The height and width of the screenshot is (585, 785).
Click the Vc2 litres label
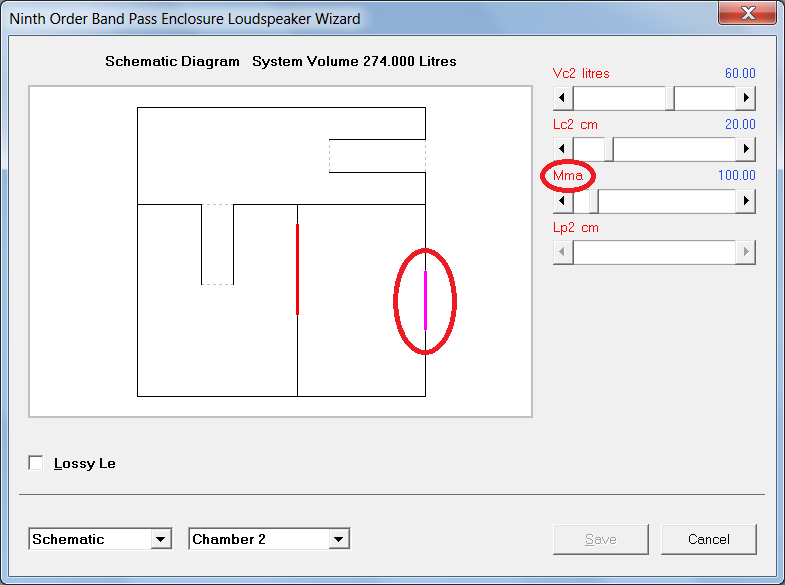click(x=581, y=74)
